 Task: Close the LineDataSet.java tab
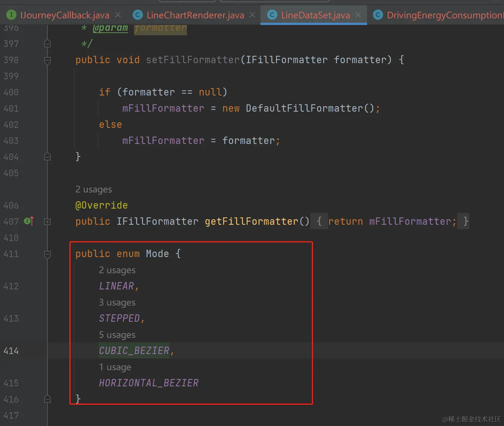coord(358,15)
